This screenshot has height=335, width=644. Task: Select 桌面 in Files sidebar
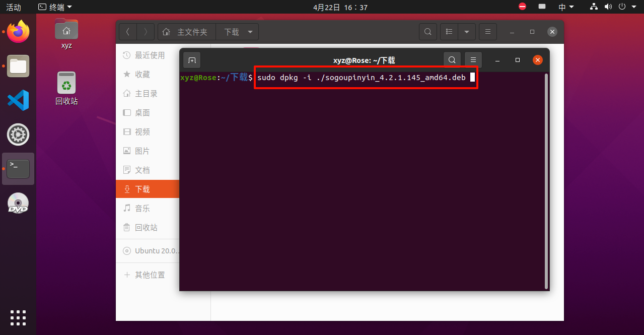point(147,113)
